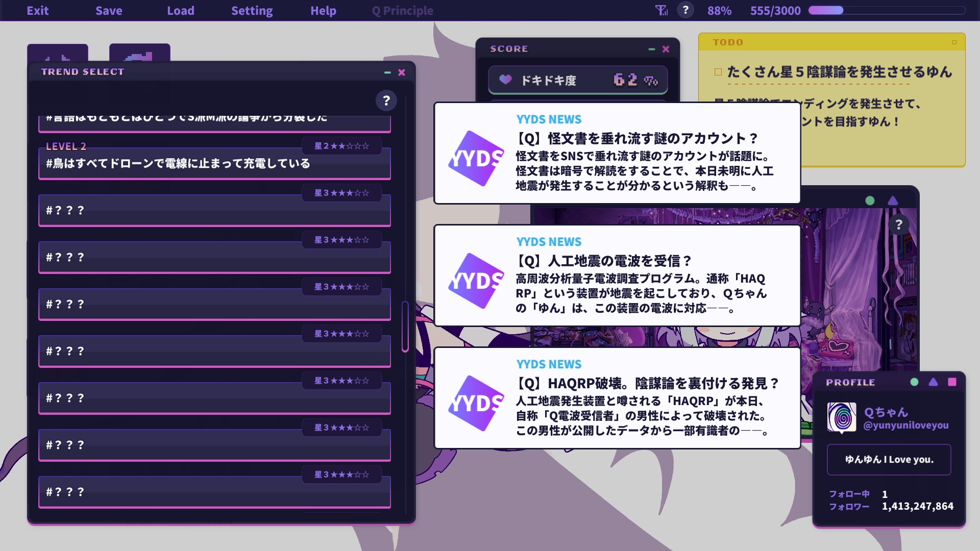Click the Trend Select list scrollbar thumb
Viewport: 980px width, 551px height.
coord(405,327)
